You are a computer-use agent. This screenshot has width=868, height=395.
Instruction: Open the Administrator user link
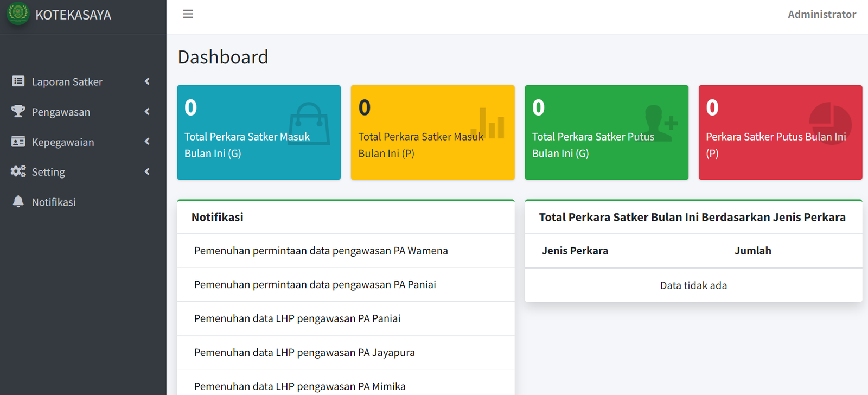pyautogui.click(x=821, y=15)
